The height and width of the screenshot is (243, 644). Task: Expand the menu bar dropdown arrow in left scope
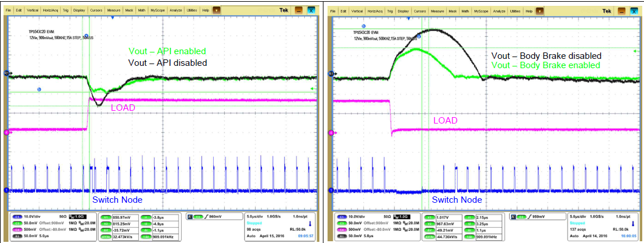216,10
